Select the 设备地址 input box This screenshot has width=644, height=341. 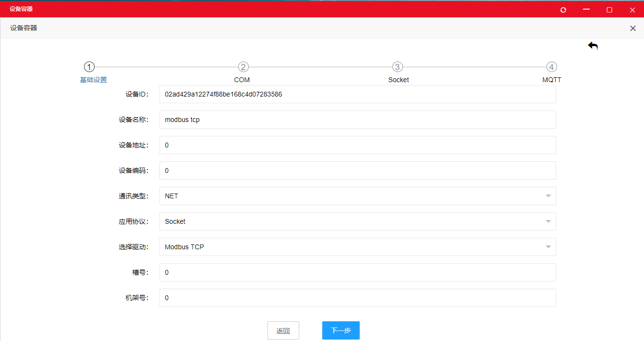[357, 145]
